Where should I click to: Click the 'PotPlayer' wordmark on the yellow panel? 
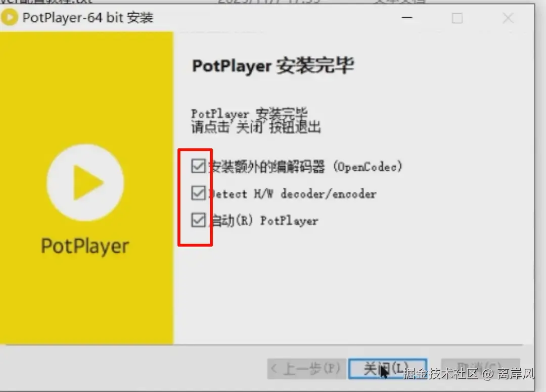click(85, 246)
